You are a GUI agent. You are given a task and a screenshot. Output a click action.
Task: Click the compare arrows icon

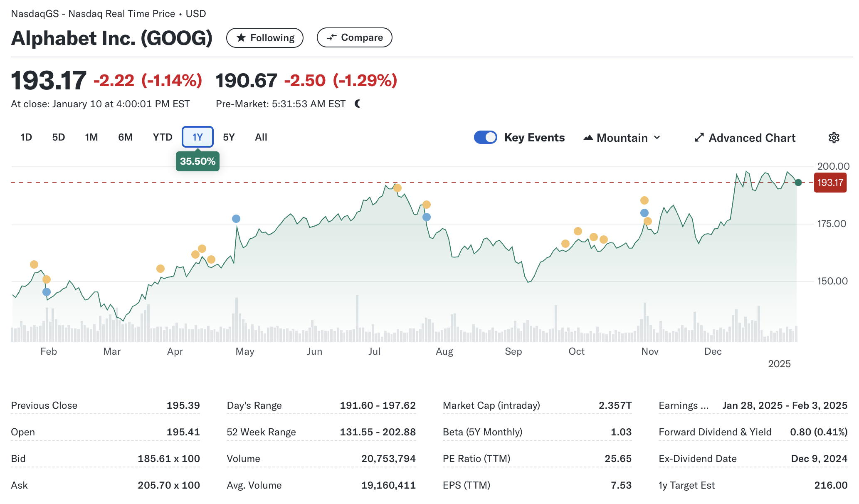coord(331,37)
